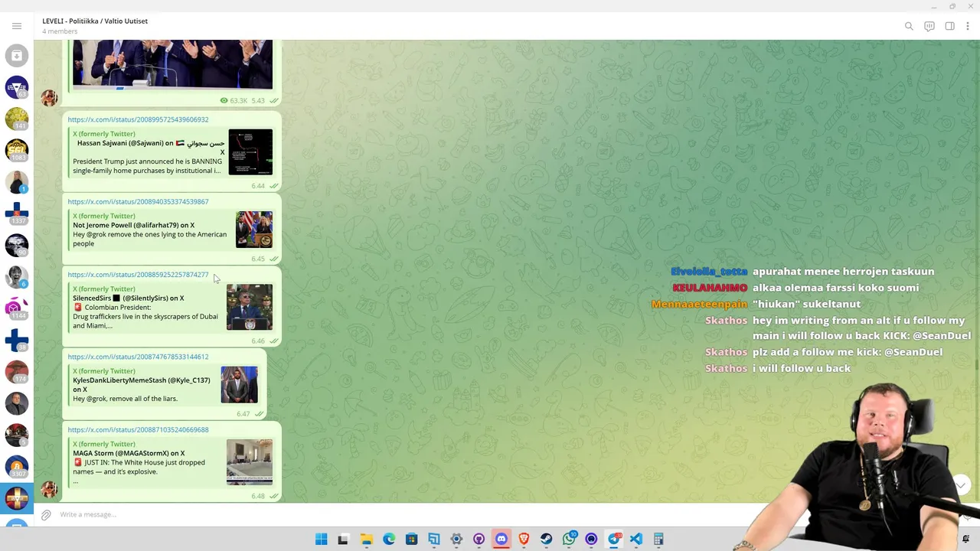Open Microsoft Store from the taskbar
This screenshot has height=551, width=980.
tap(411, 540)
